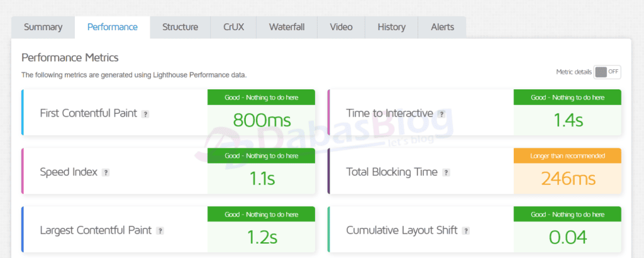The width and height of the screenshot is (644, 258).
Task: Click the 'Longer than recommended' banner
Action: coord(568,155)
